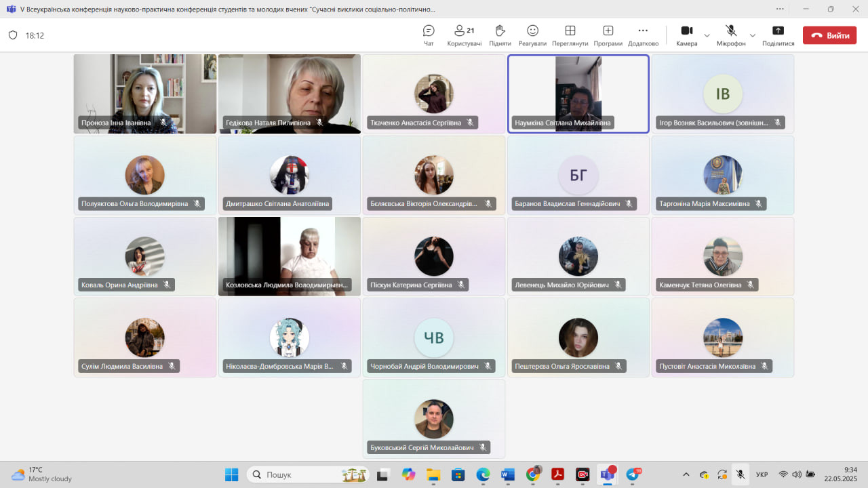Click Ткаченко Анастасія Сергіївна's avatar

[434, 94]
